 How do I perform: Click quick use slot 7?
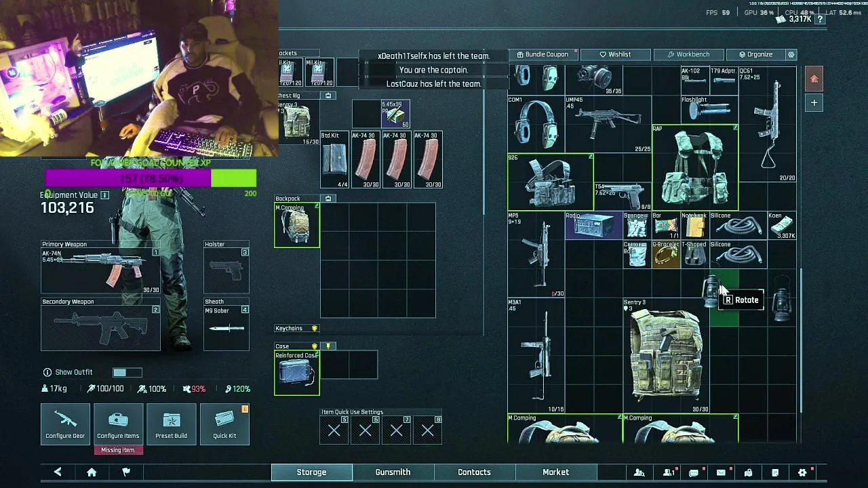[396, 430]
